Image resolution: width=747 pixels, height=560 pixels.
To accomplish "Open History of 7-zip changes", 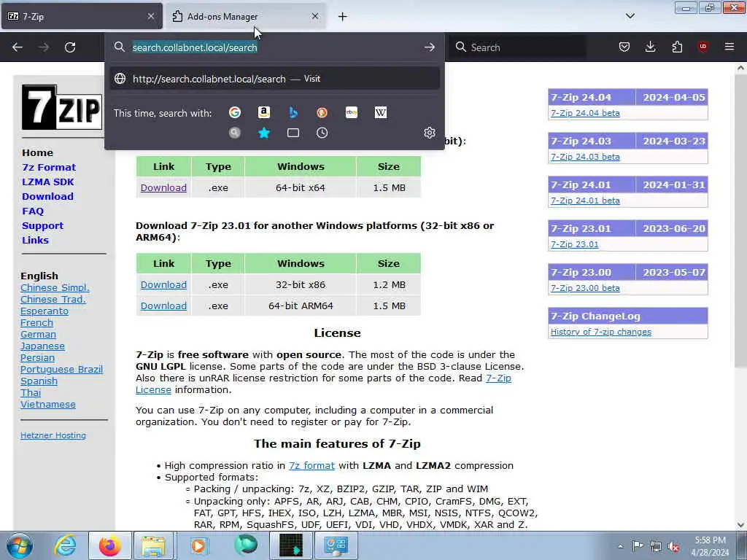I will click(x=601, y=332).
